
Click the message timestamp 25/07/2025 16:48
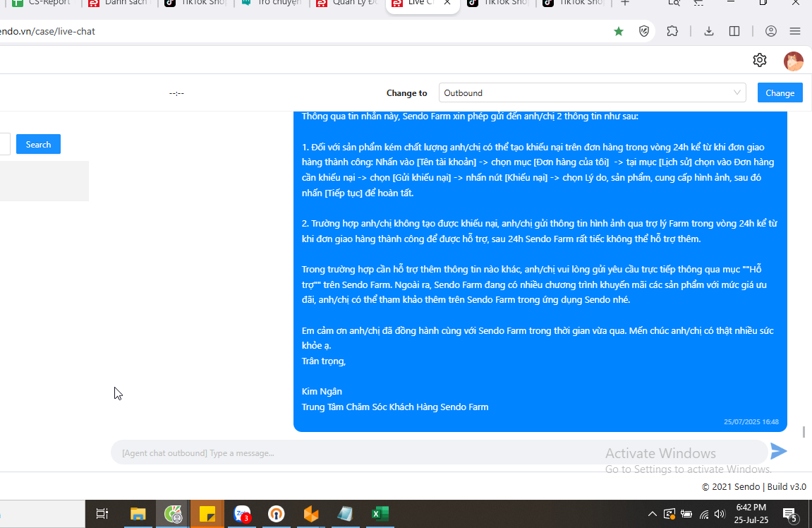point(751,422)
